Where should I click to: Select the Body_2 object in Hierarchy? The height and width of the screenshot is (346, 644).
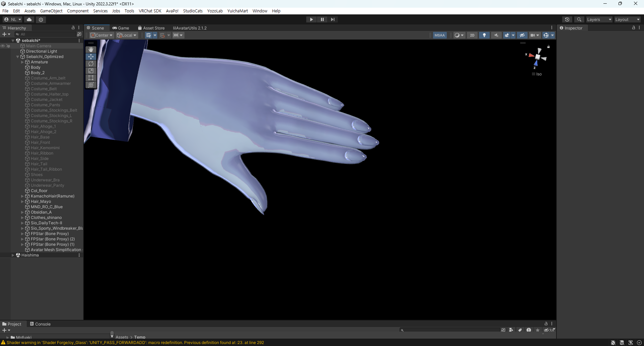(38, 73)
